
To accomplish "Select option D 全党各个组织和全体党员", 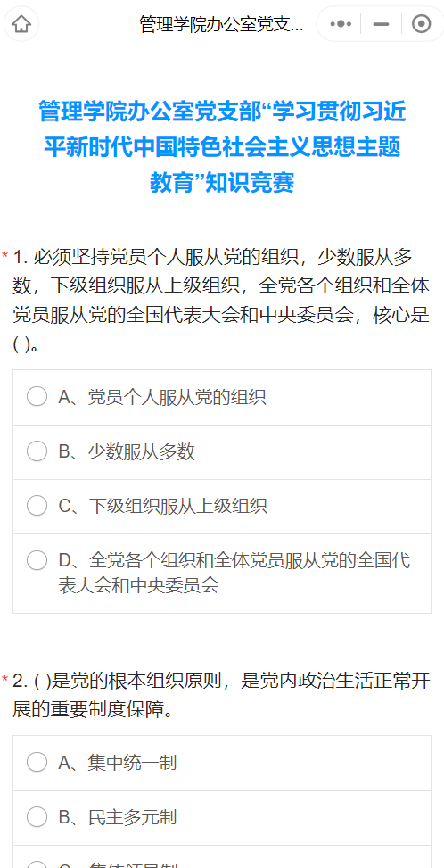I will click(222, 574).
